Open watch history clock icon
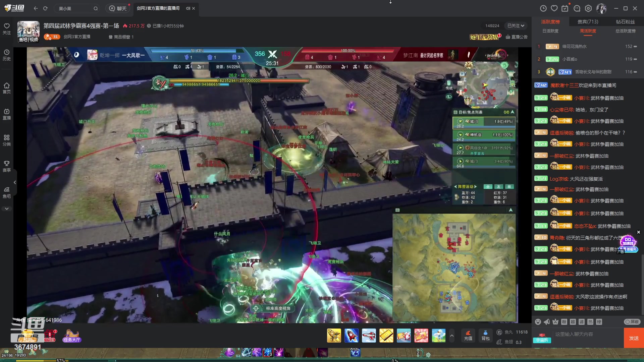 click(x=543, y=8)
